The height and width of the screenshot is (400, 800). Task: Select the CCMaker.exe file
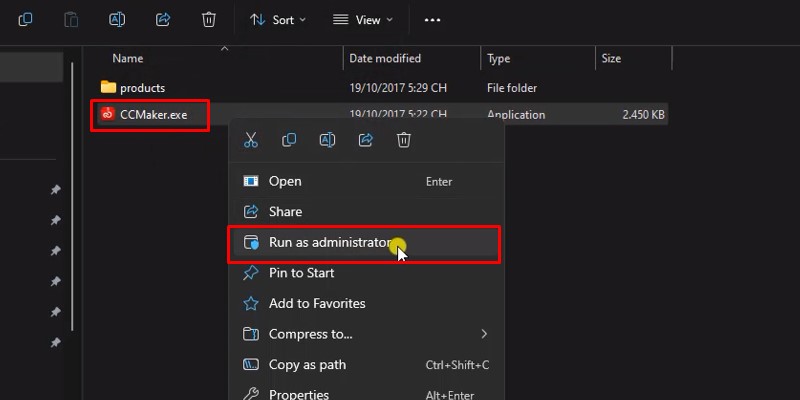click(x=153, y=115)
